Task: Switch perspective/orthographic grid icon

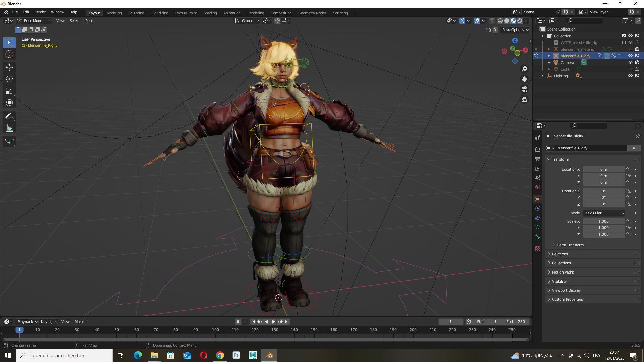Action: pyautogui.click(x=524, y=100)
